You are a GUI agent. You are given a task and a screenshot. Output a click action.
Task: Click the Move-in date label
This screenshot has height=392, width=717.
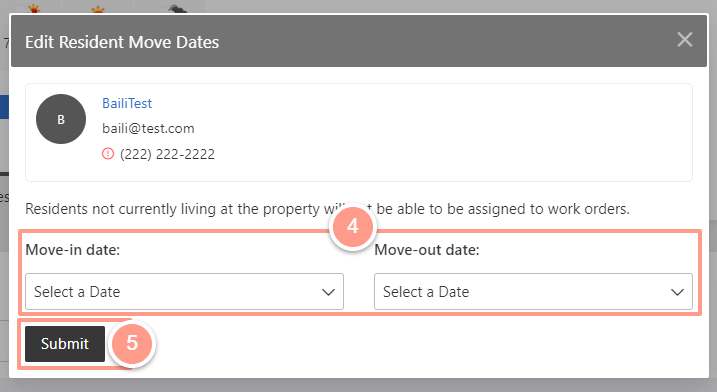(x=72, y=250)
